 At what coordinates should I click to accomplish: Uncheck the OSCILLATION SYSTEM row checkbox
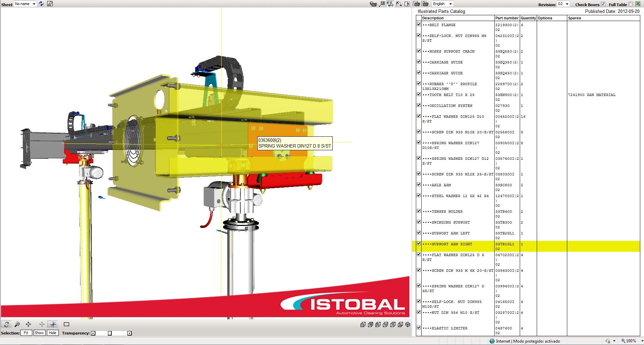tap(419, 105)
